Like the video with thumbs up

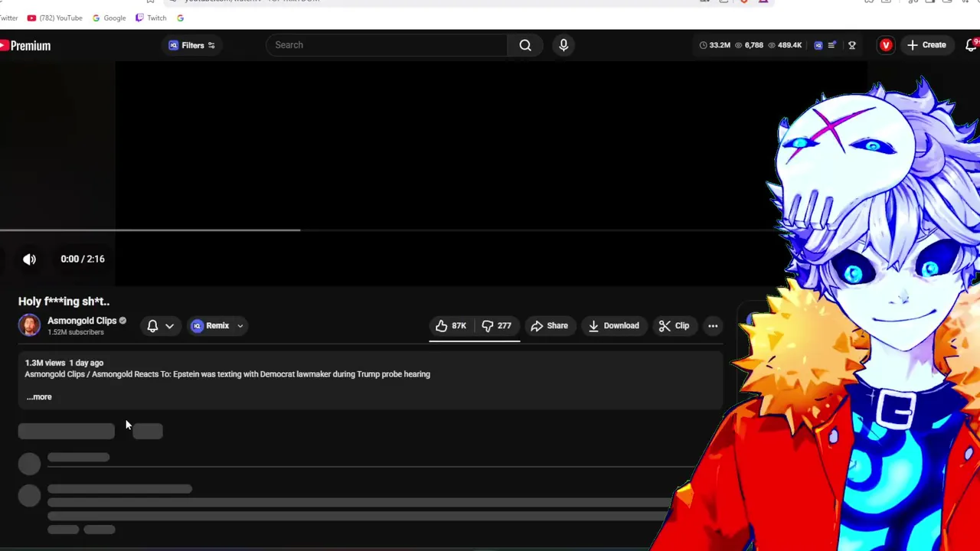pyautogui.click(x=451, y=326)
